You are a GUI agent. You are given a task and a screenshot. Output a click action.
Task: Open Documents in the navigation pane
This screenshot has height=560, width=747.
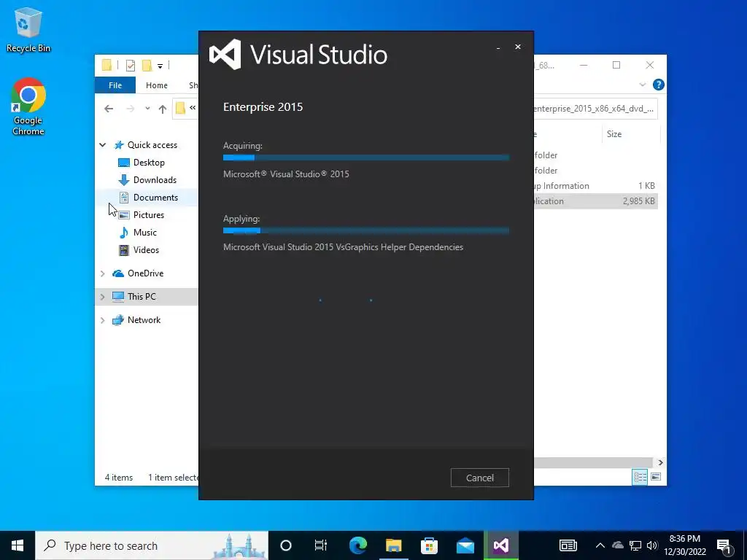(x=148, y=197)
